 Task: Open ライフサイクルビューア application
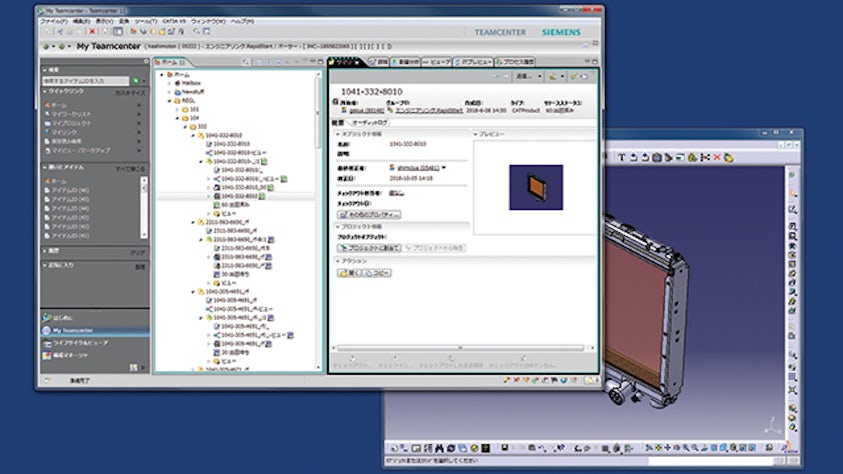(x=75, y=343)
